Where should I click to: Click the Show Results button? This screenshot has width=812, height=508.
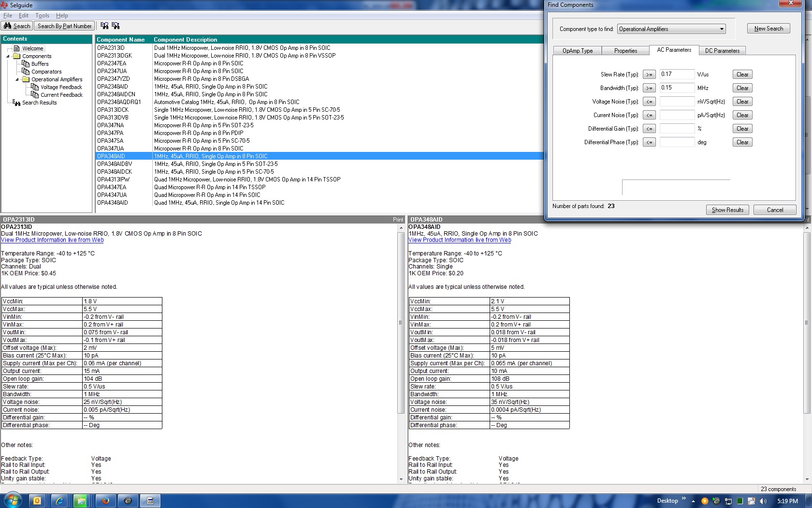[x=727, y=210]
